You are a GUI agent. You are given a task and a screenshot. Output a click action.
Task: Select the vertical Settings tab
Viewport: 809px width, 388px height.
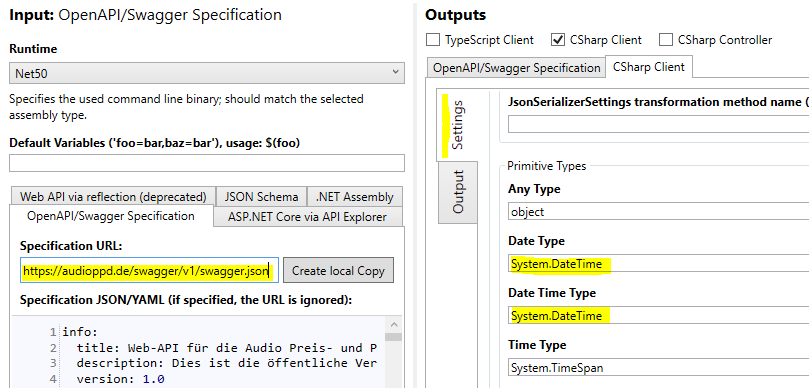[458, 124]
